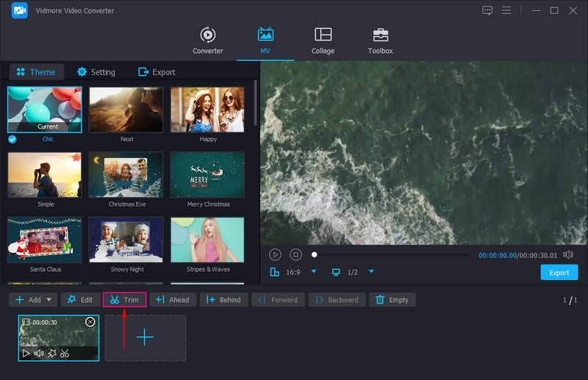The image size is (588, 380).
Task: Switch to the Collage tab
Action: tap(323, 41)
